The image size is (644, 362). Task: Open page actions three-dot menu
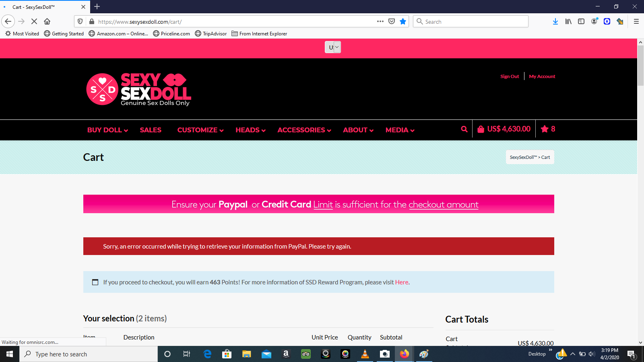(x=380, y=21)
